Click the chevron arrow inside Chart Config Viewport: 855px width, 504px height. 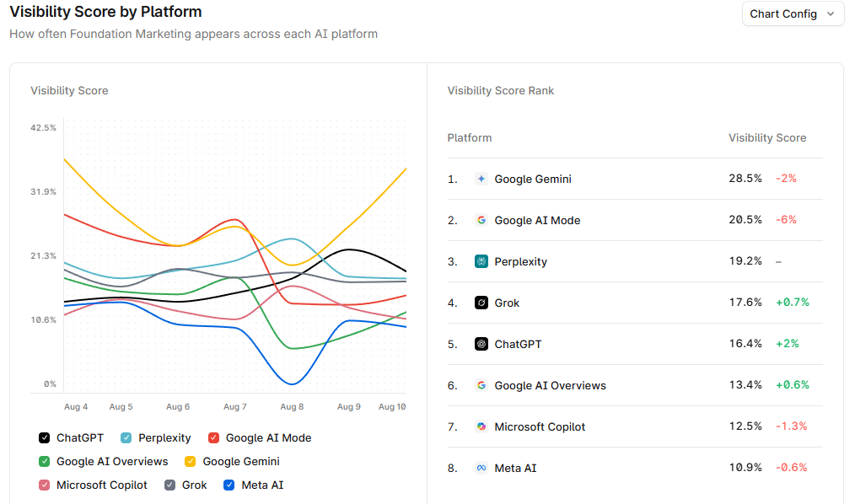(x=830, y=13)
